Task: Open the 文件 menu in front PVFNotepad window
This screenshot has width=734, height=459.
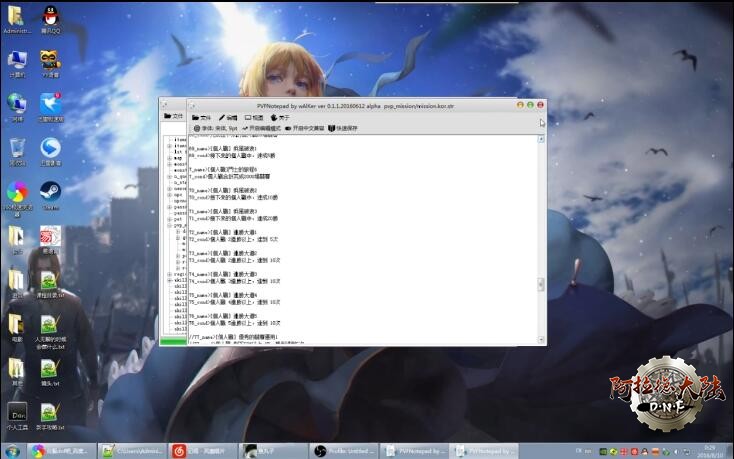Action: coord(201,117)
